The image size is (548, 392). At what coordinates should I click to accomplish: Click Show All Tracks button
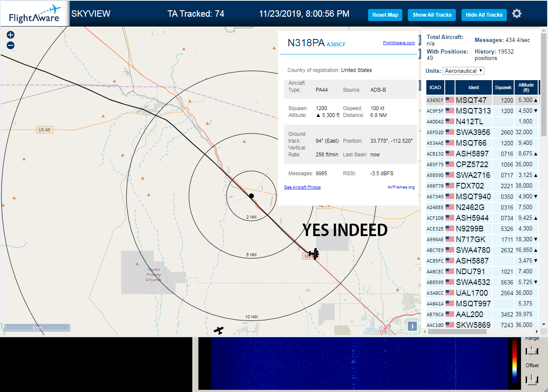pyautogui.click(x=432, y=15)
